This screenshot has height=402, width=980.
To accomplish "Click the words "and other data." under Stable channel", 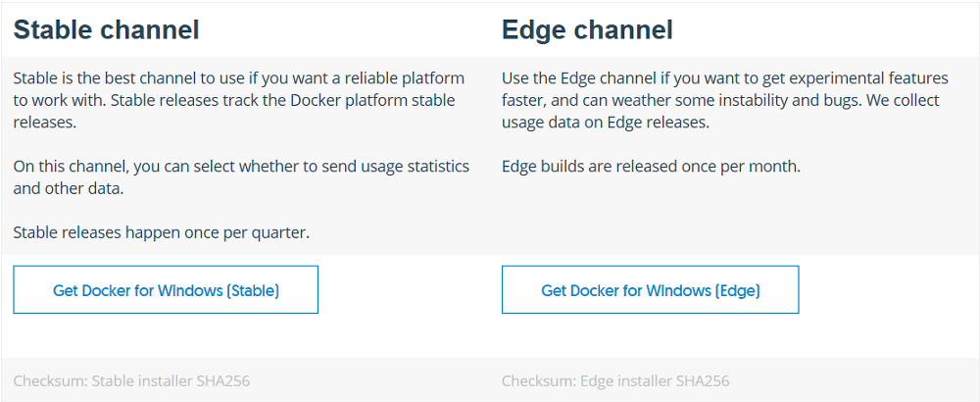I will pos(69,189).
